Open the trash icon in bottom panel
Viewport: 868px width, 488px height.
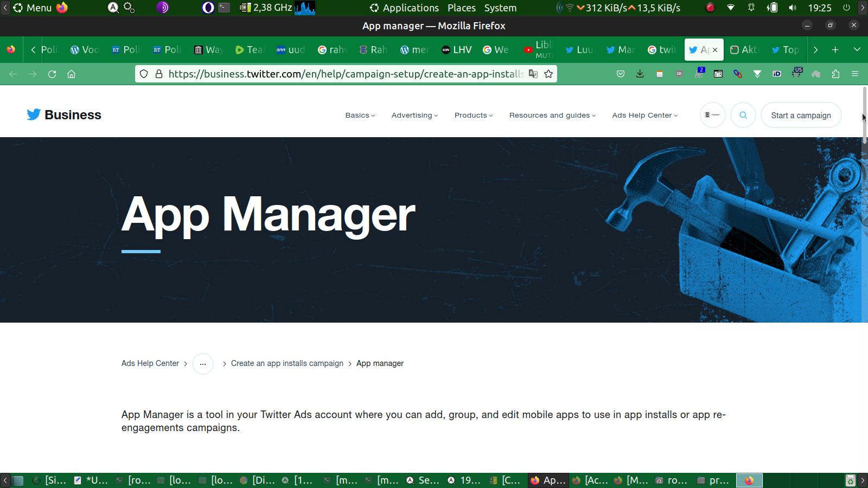click(x=851, y=480)
